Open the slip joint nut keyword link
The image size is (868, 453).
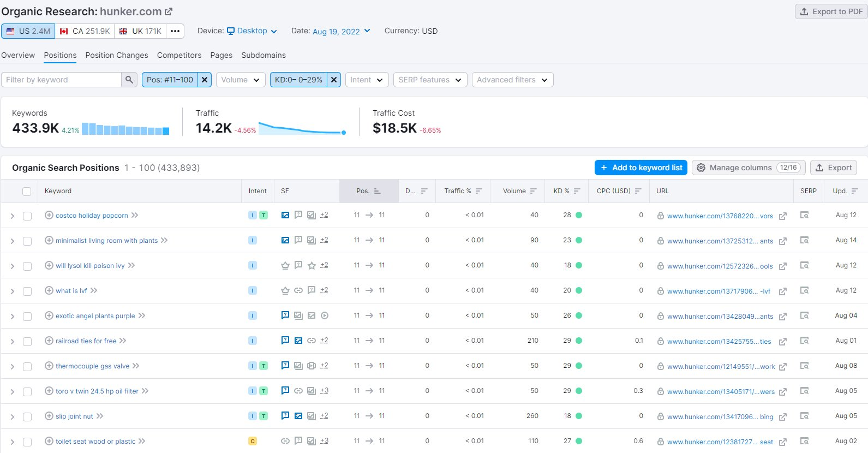74,416
